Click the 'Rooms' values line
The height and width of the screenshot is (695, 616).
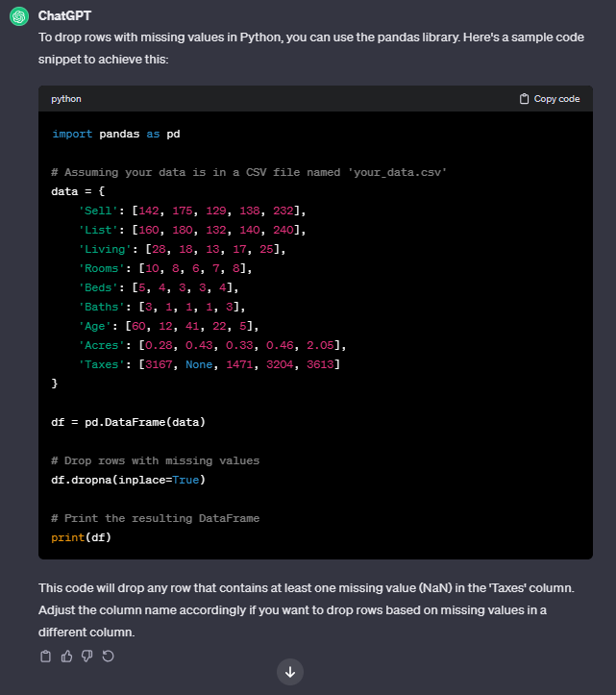pos(165,268)
